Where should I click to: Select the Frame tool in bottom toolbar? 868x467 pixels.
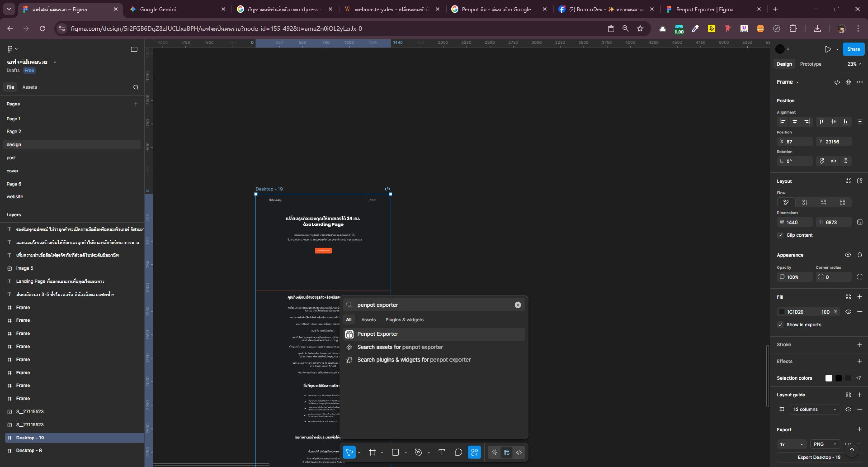tap(372, 453)
